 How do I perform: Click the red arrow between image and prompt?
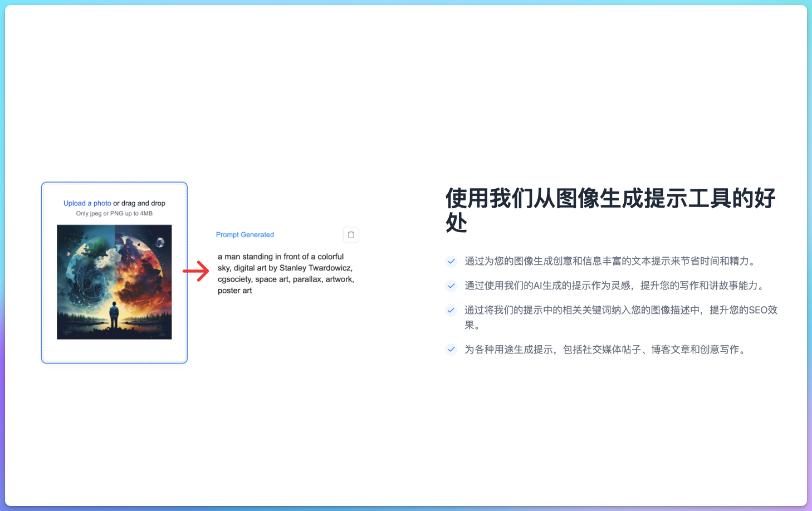pyautogui.click(x=194, y=271)
